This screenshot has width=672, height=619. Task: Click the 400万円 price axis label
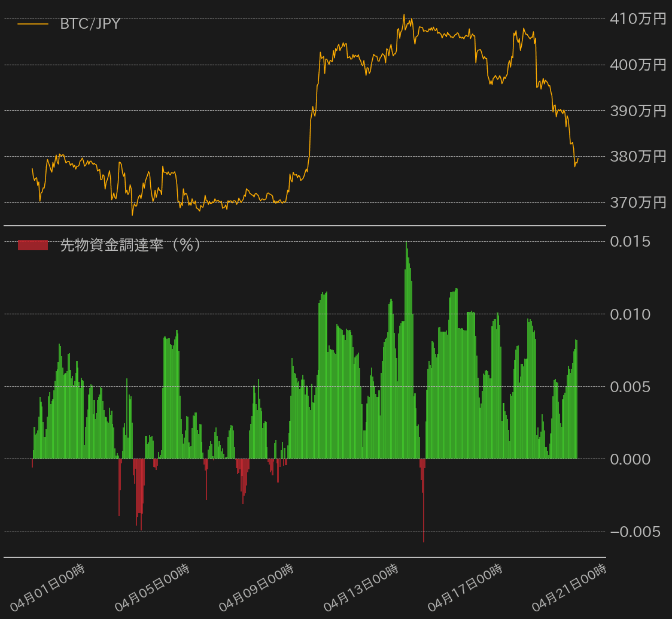pyautogui.click(x=637, y=65)
